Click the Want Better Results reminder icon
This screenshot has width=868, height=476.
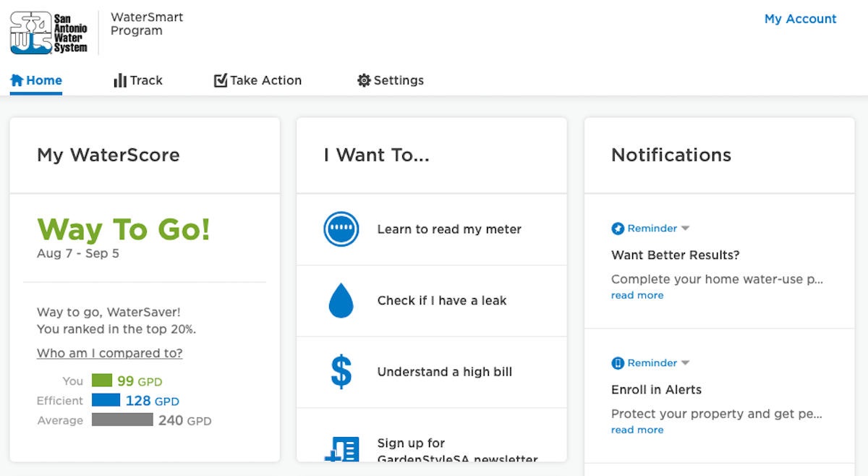coord(618,229)
